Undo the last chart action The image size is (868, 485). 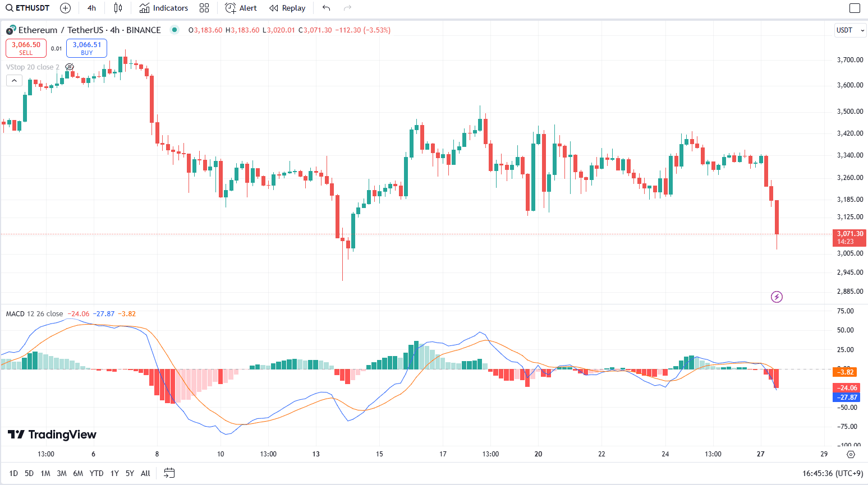click(x=326, y=8)
